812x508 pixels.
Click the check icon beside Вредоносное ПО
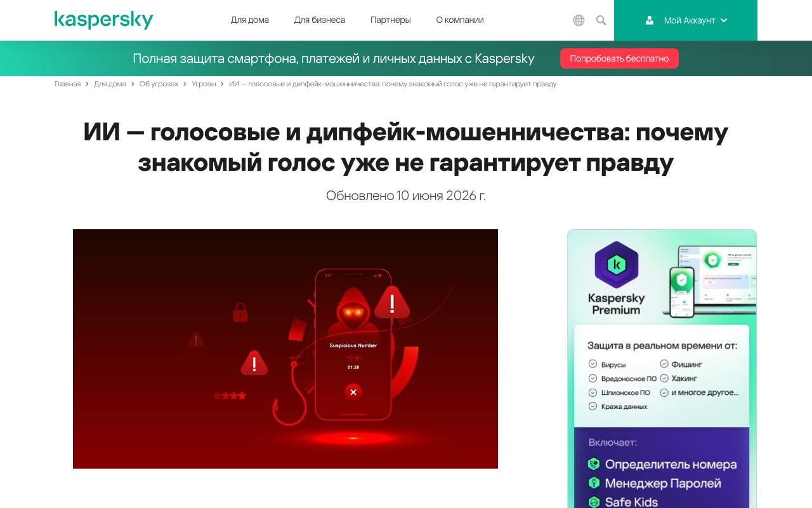(x=593, y=378)
